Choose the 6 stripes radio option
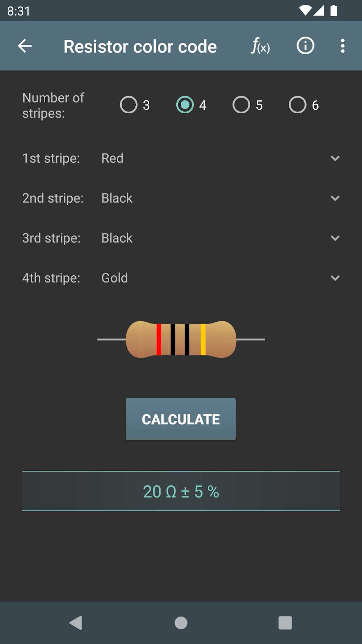The height and width of the screenshot is (644, 362). pyautogui.click(x=298, y=105)
